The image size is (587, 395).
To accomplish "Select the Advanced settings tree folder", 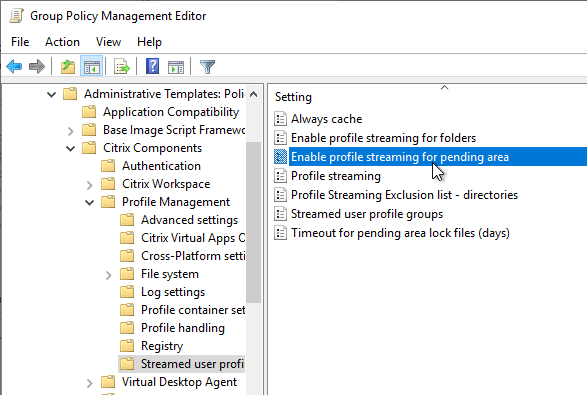I will 189,219.
